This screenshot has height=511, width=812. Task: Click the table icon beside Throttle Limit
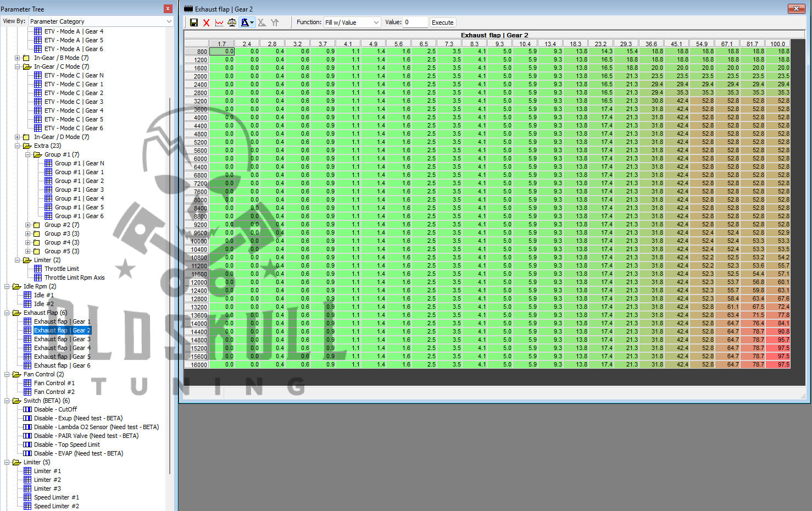(x=38, y=269)
